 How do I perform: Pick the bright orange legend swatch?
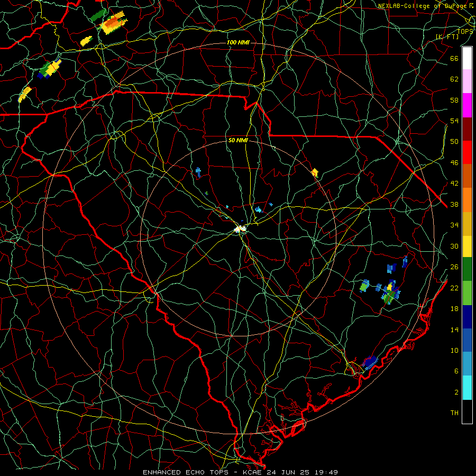point(467,199)
